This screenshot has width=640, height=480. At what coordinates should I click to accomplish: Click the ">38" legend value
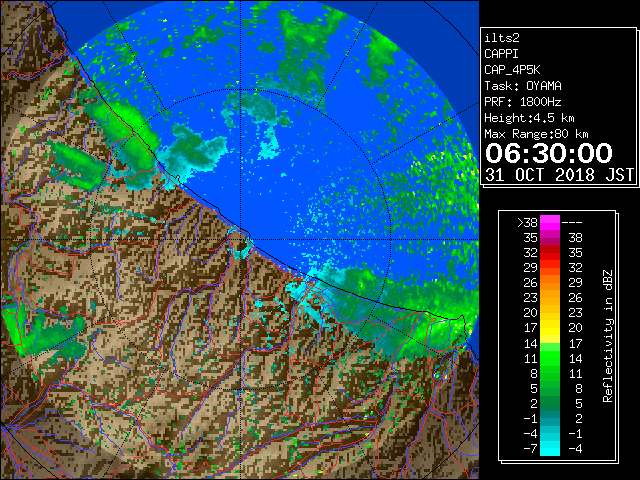(x=527, y=223)
